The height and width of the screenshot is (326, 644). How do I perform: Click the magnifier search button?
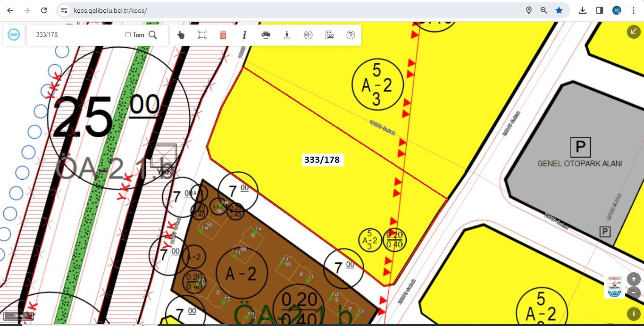pos(153,35)
